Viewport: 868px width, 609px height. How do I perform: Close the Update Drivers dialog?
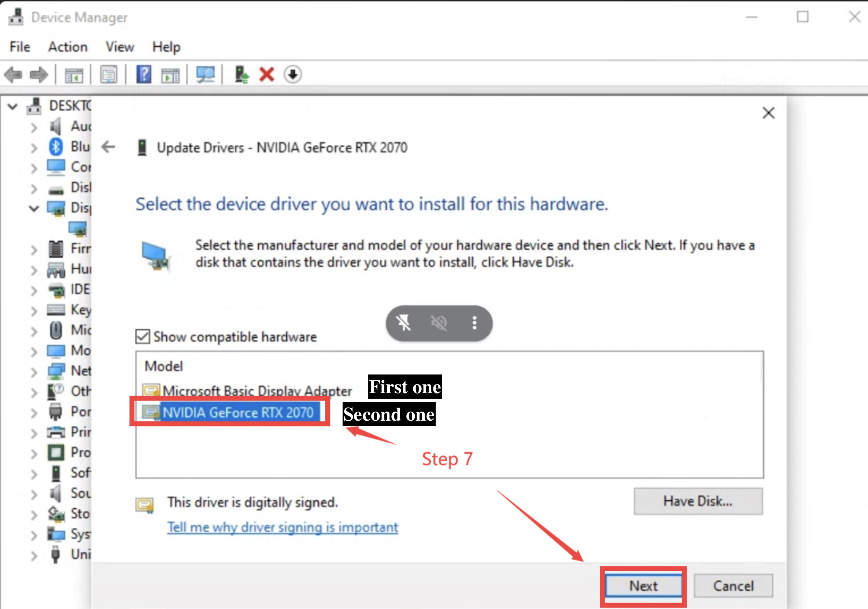(x=769, y=112)
